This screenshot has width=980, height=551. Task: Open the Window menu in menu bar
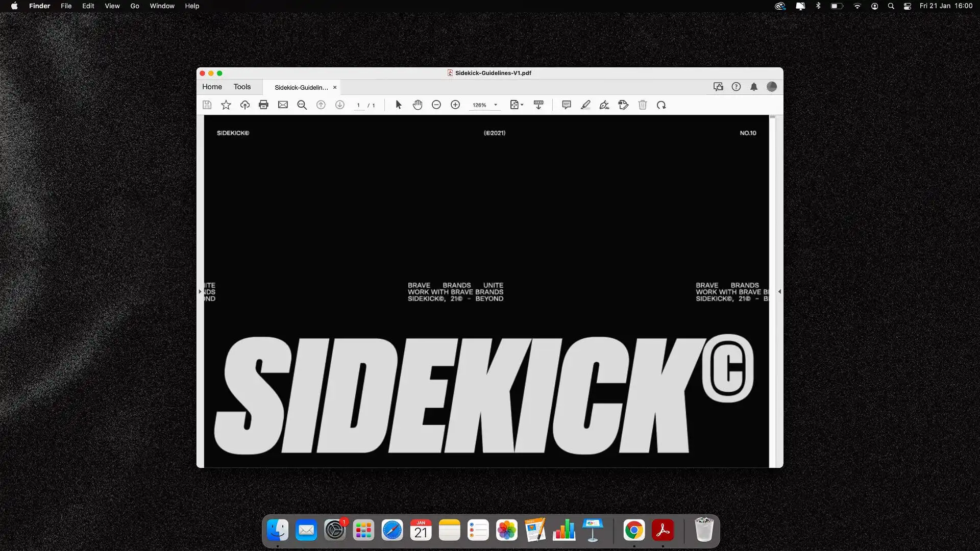coord(162,6)
